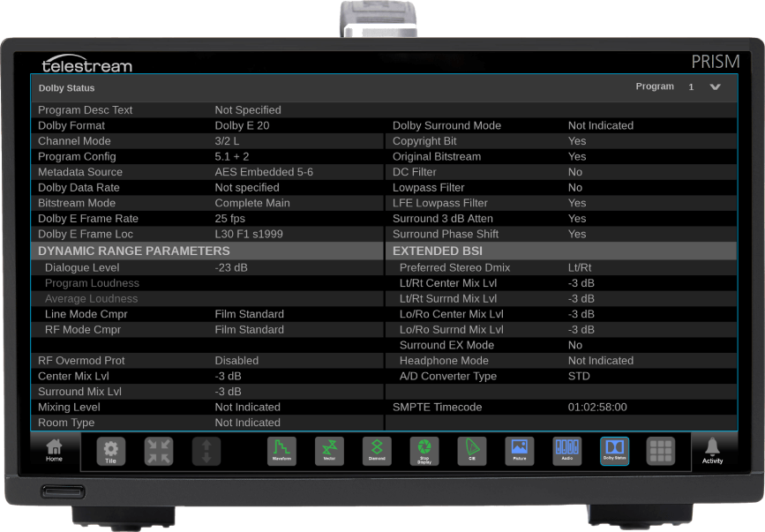This screenshot has height=532, width=765.
Task: Select the 'Not Specified' program description value
Action: point(248,110)
